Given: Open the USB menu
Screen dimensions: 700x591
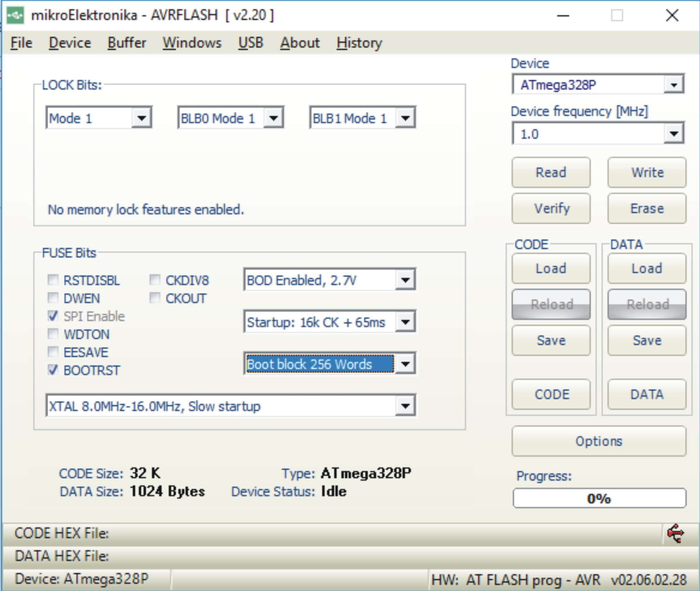Looking at the screenshot, I should pos(251,43).
